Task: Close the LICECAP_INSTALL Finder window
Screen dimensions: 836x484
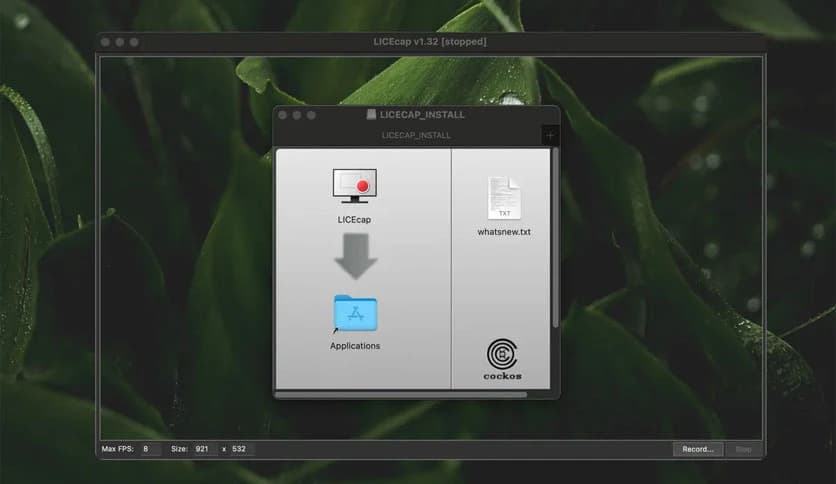Action: (x=283, y=115)
